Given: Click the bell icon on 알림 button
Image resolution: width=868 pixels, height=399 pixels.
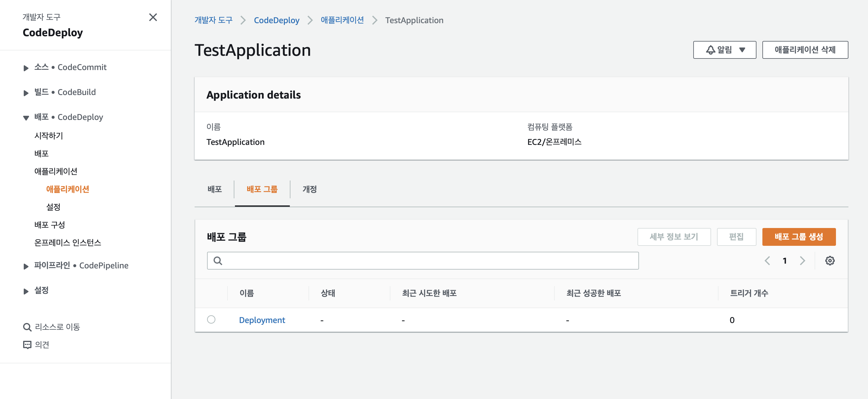Looking at the screenshot, I should 711,50.
